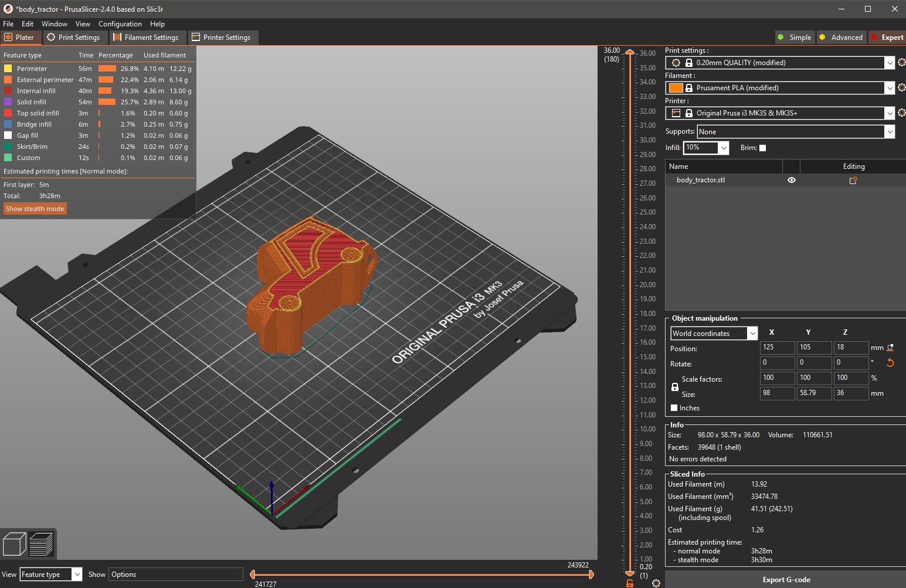Click the Position X input field
Screen dimensions: 906x588
tap(778, 348)
